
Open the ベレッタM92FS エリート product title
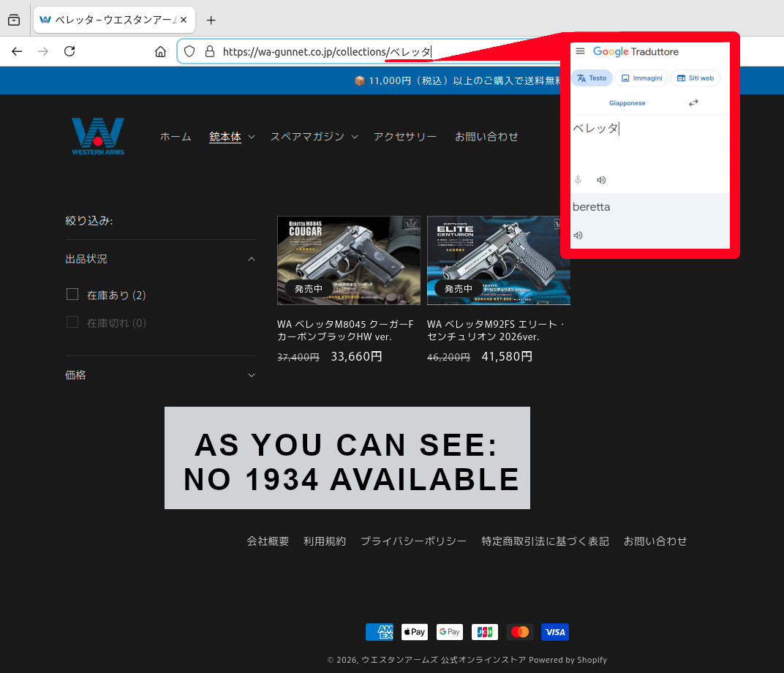pos(495,331)
